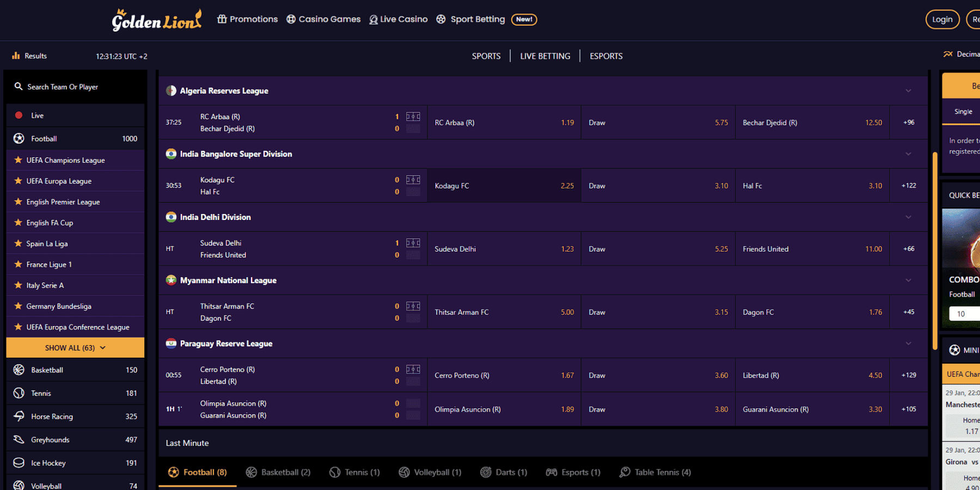Screen dimensions: 980x490
Task: Click the combo stake input showing 10
Action: click(x=965, y=314)
